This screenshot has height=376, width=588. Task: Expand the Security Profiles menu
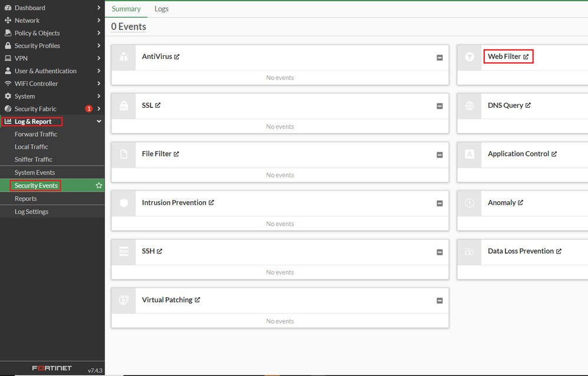pos(99,46)
